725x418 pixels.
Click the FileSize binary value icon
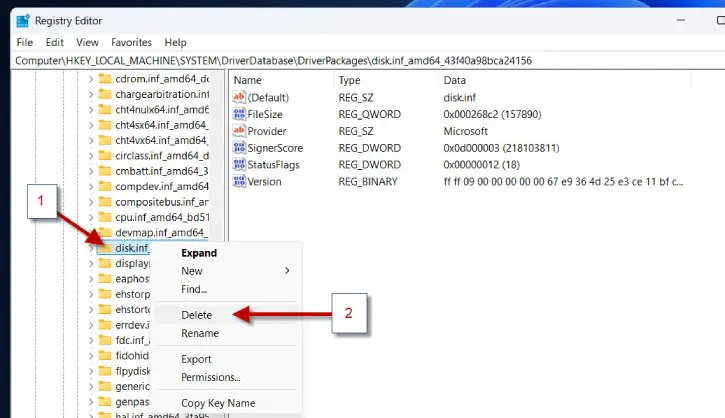(239, 114)
